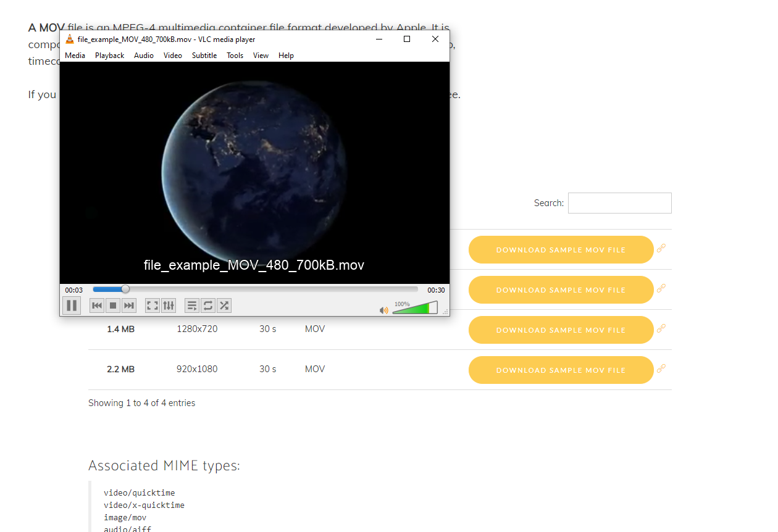
Task: Close the VLC media player window
Action: click(x=435, y=39)
